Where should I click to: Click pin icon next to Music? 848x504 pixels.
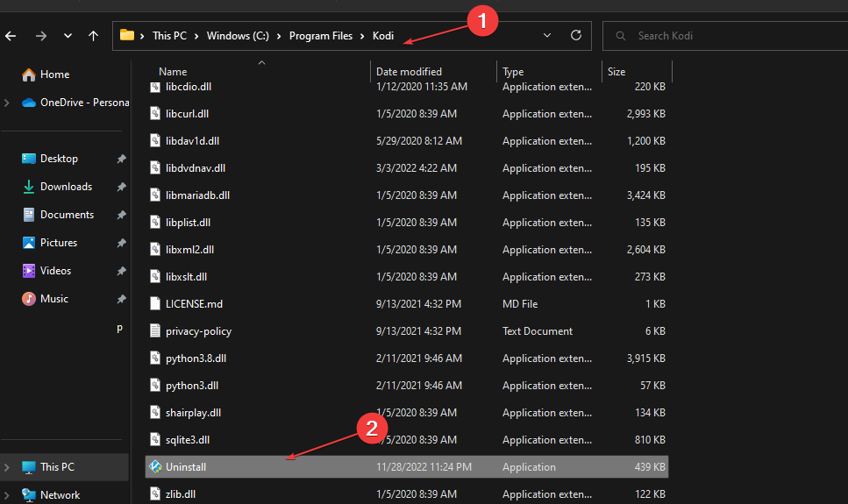coord(122,300)
